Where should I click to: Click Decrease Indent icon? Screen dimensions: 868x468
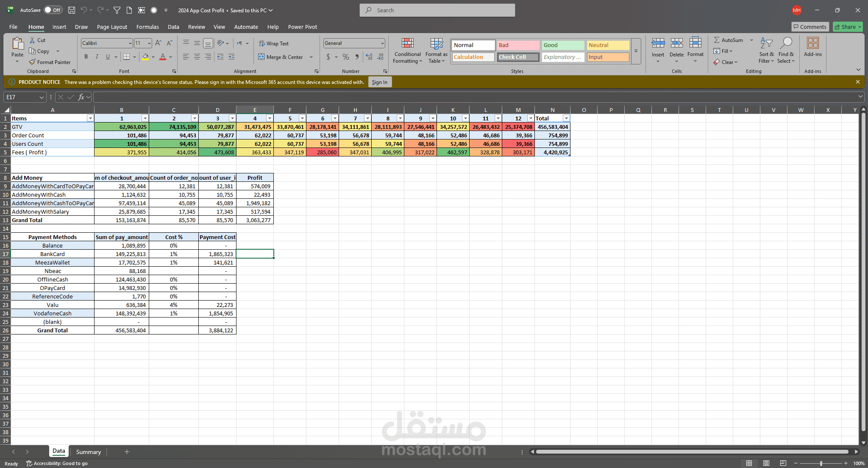[x=220, y=56]
